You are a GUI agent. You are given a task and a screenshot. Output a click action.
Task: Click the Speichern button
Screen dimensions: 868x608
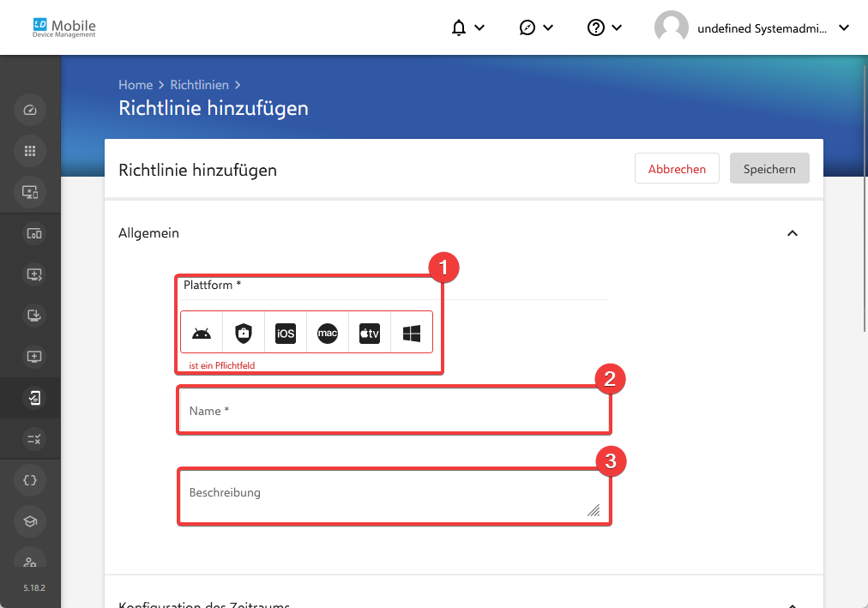(769, 168)
